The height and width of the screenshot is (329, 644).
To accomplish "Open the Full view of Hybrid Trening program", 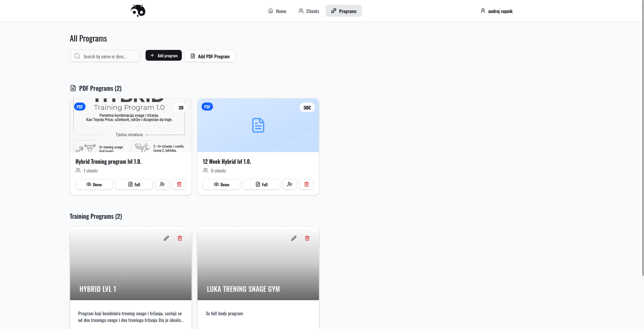I will pos(134,184).
